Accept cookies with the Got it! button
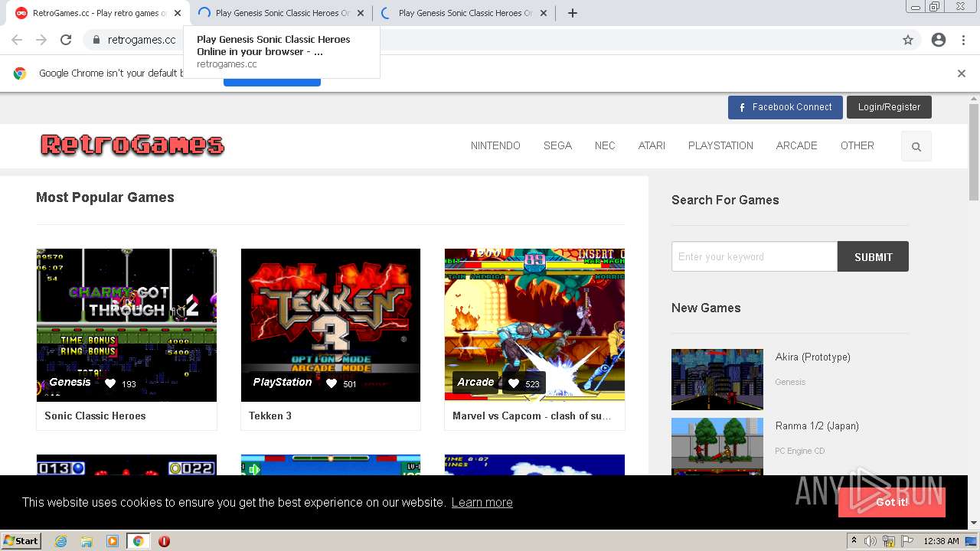The width and height of the screenshot is (980, 551). pyautogui.click(x=891, y=502)
